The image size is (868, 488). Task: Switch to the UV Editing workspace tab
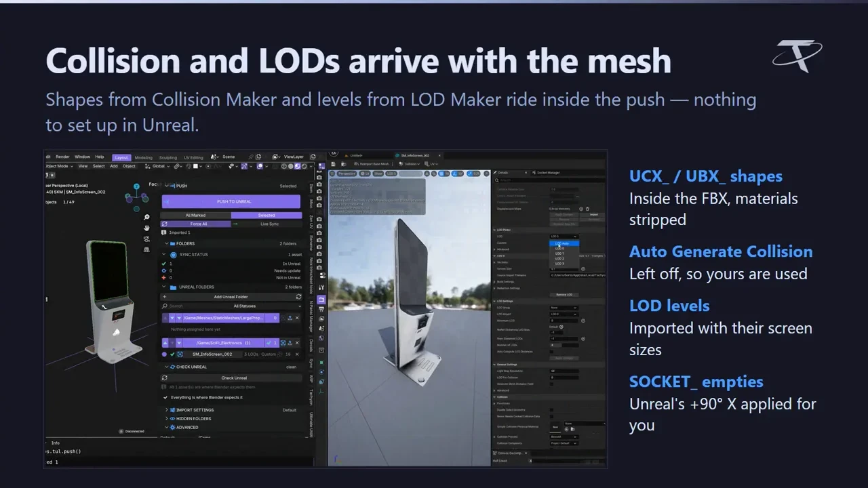tap(193, 157)
